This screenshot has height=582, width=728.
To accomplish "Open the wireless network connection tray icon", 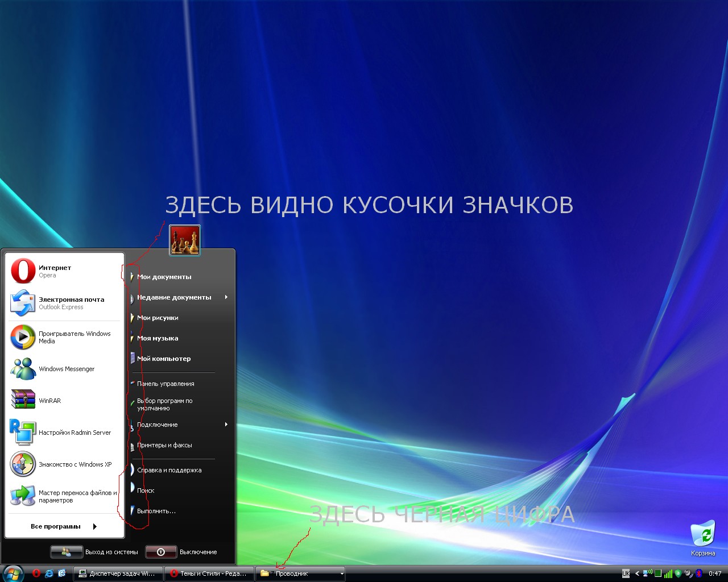I will click(647, 573).
